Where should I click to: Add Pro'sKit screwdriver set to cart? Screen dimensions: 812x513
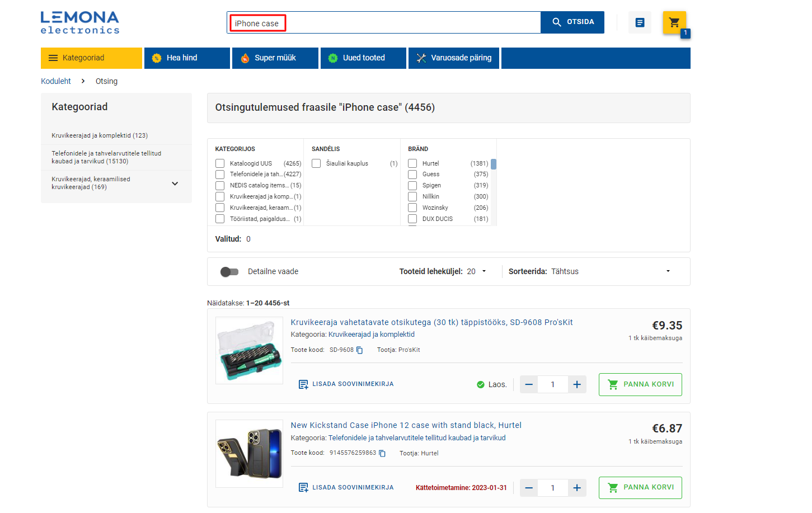point(640,384)
